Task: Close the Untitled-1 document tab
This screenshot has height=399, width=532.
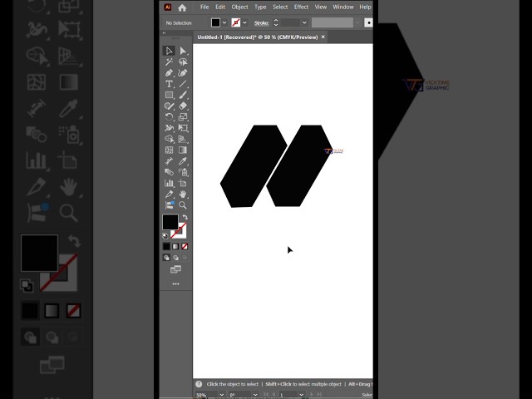Action: pos(323,37)
